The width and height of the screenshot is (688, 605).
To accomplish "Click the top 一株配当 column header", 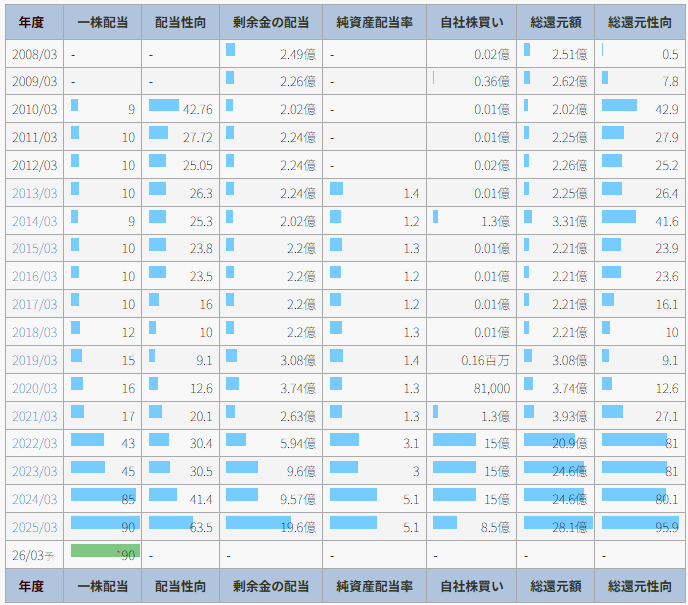I will coord(102,22).
